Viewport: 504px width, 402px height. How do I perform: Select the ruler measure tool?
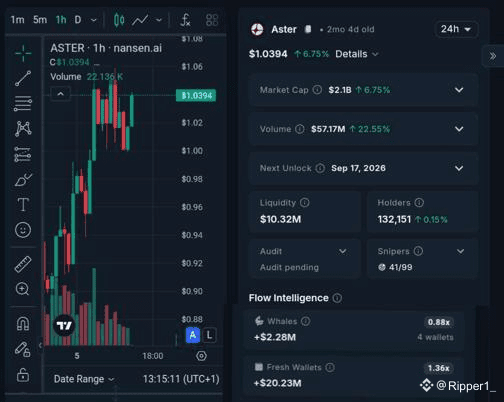click(23, 264)
